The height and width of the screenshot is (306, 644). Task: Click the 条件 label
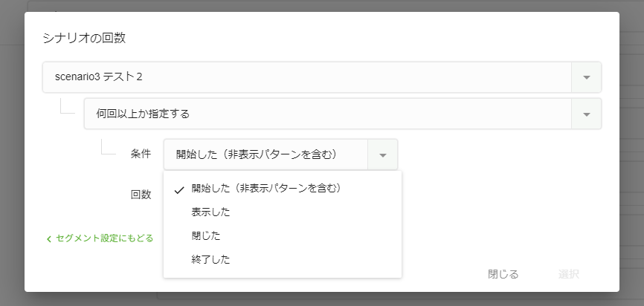click(x=141, y=154)
